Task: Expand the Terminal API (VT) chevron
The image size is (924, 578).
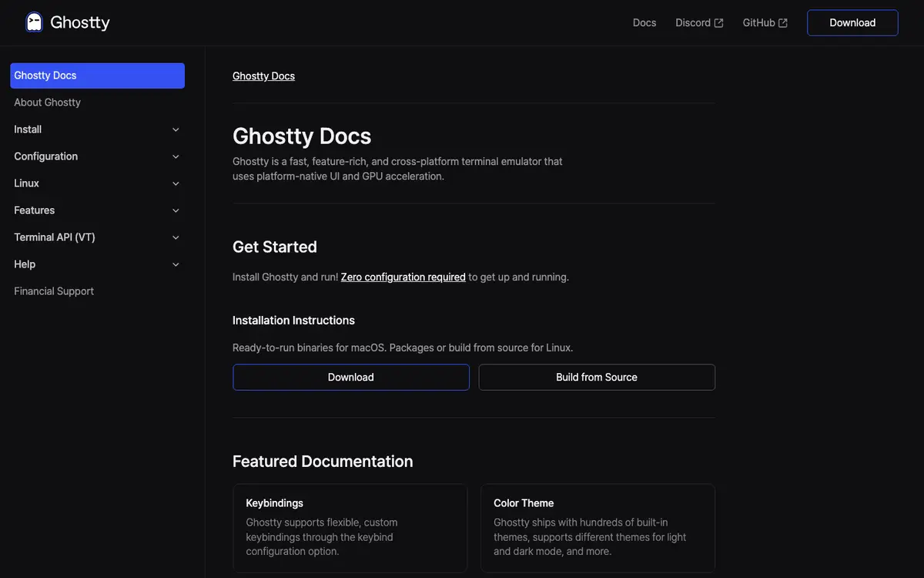Action: click(x=176, y=237)
